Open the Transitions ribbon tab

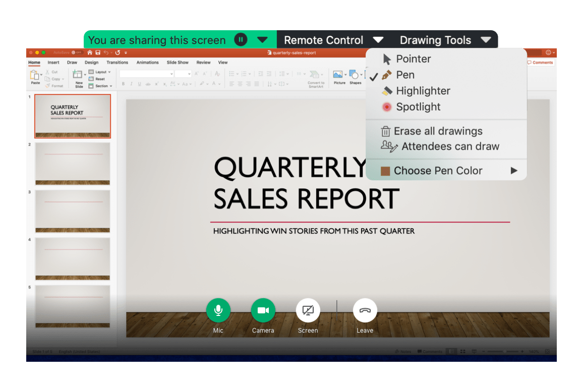click(x=118, y=62)
